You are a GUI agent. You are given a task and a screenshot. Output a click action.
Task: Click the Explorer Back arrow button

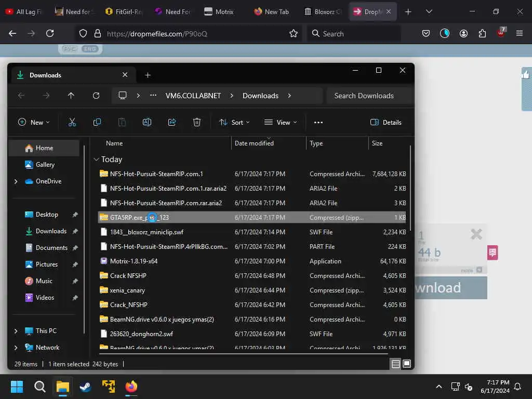click(21, 96)
